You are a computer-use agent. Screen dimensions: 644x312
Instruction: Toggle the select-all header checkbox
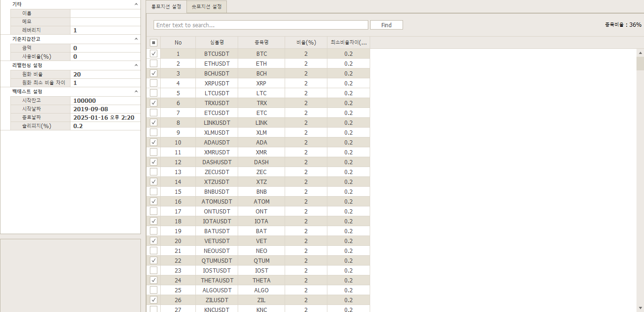154,42
